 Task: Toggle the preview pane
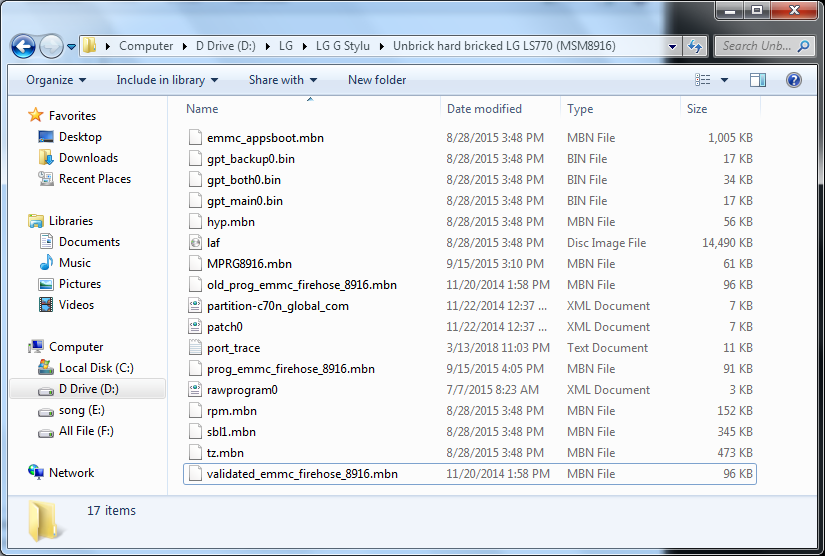pyautogui.click(x=758, y=80)
